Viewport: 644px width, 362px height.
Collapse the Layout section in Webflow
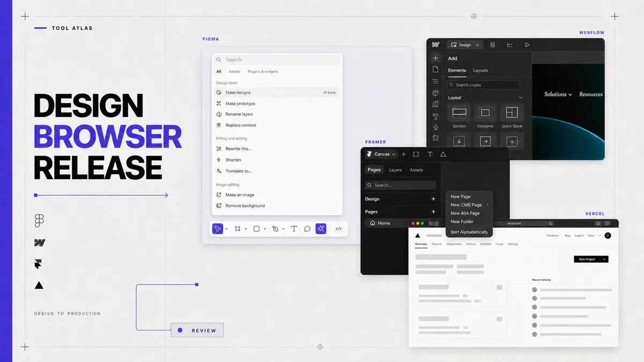pos(521,98)
